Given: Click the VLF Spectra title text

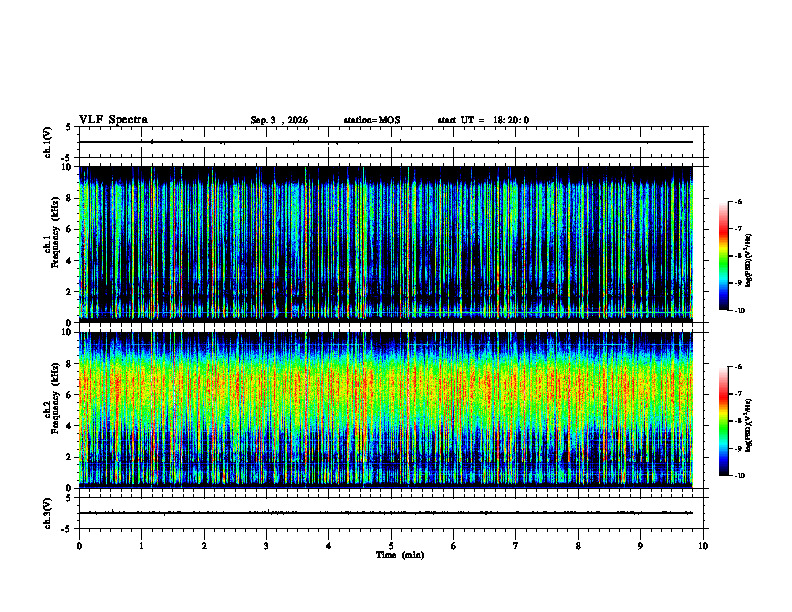Looking at the screenshot, I should point(113,120).
